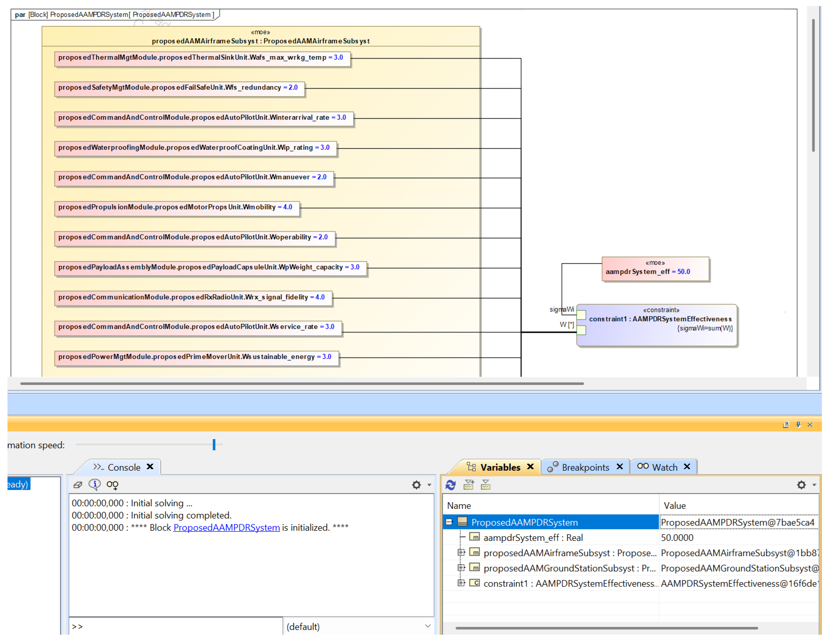This screenshot has height=644, width=830.
Task: Switch to the Watch tab
Action: point(664,467)
